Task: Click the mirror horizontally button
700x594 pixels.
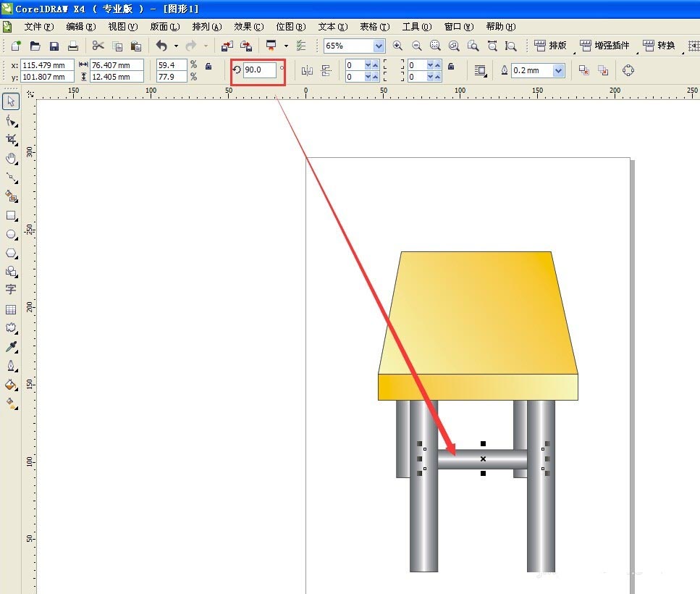Action: pos(307,70)
